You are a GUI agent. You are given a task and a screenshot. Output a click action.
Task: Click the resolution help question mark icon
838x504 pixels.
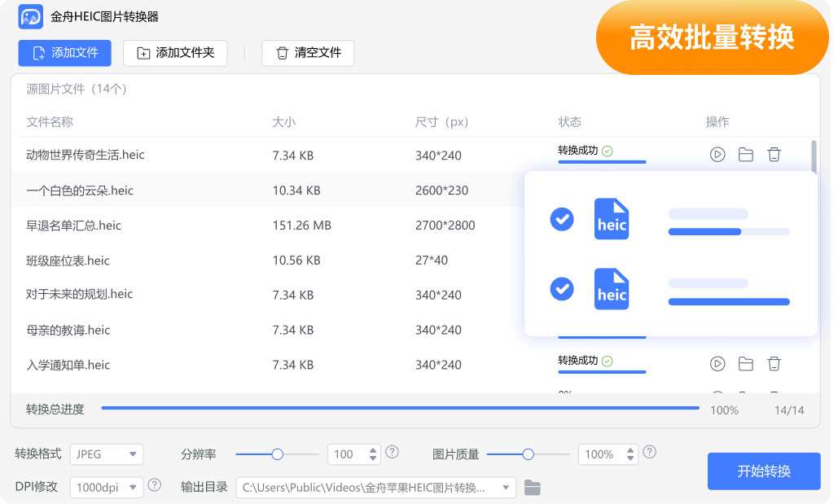[x=393, y=453]
